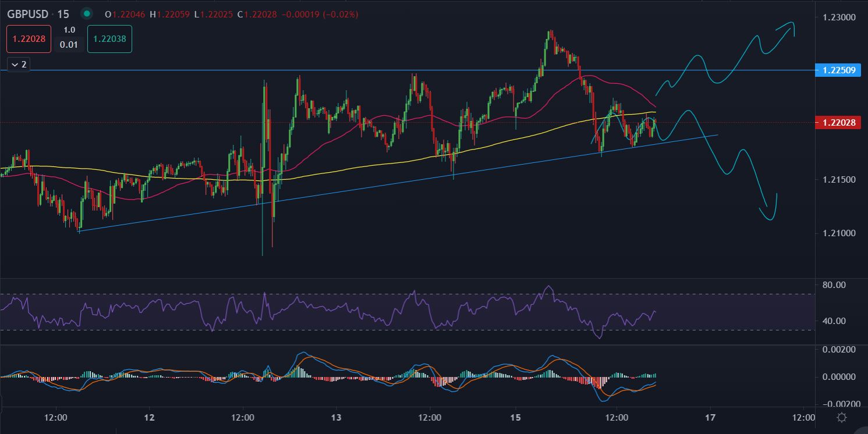Click the change value −0.00019 (−0.02%)
The image size is (868, 434).
point(320,14)
